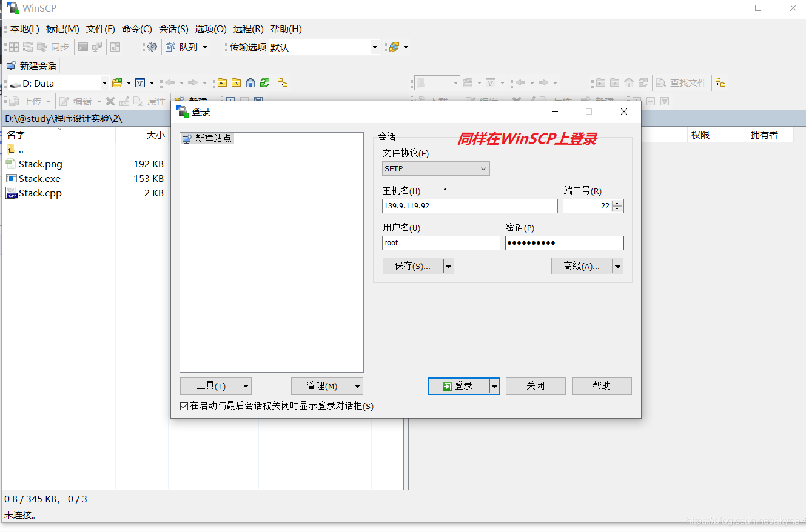Toggle the remote directory tree icon
This screenshot has height=532, width=806.
[720, 82]
